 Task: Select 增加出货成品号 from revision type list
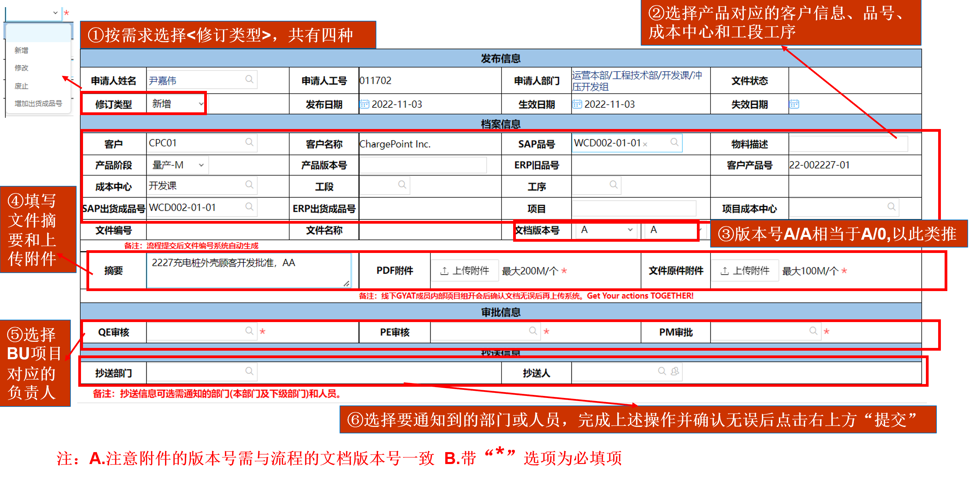(x=38, y=103)
